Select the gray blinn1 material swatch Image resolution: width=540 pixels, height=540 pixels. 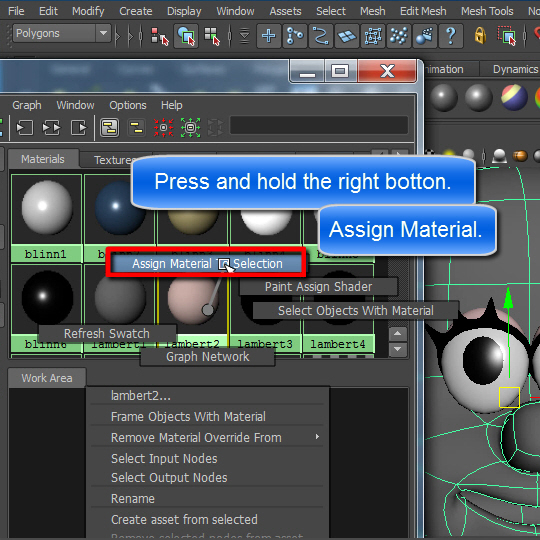coord(47,209)
